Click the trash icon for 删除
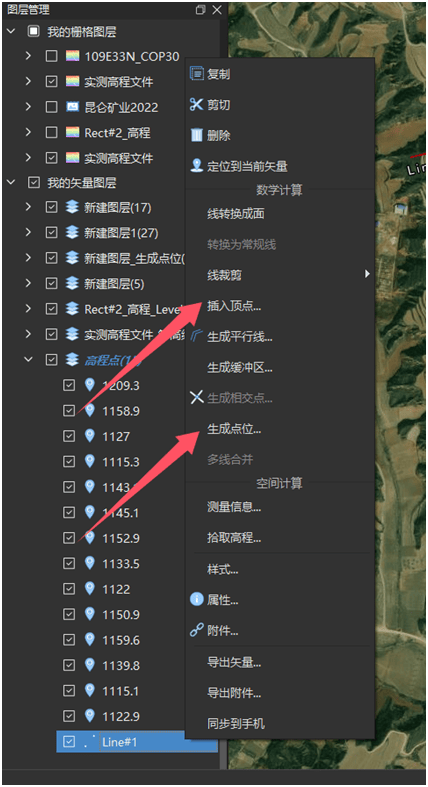428x787 pixels. click(196, 135)
